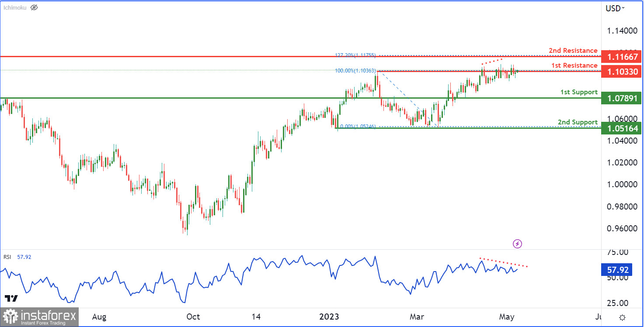
Task: Click the 127.20% (1.11755) Fibonacci label
Action: [x=355, y=55]
